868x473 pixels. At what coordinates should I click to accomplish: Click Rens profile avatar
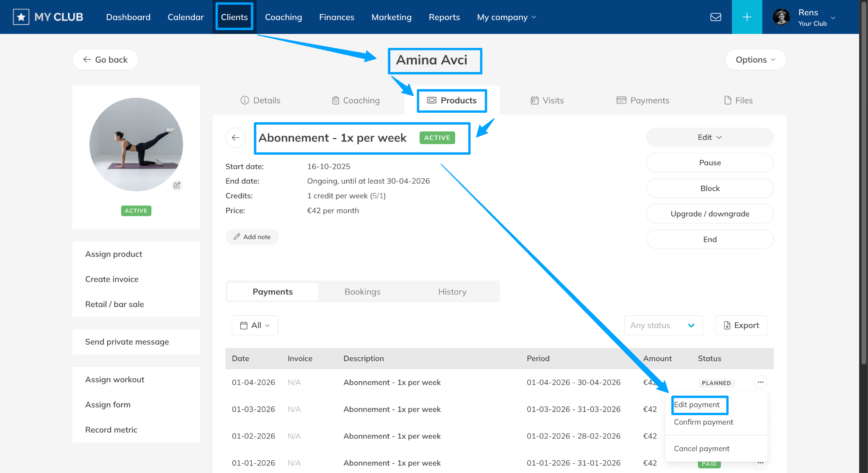click(781, 17)
